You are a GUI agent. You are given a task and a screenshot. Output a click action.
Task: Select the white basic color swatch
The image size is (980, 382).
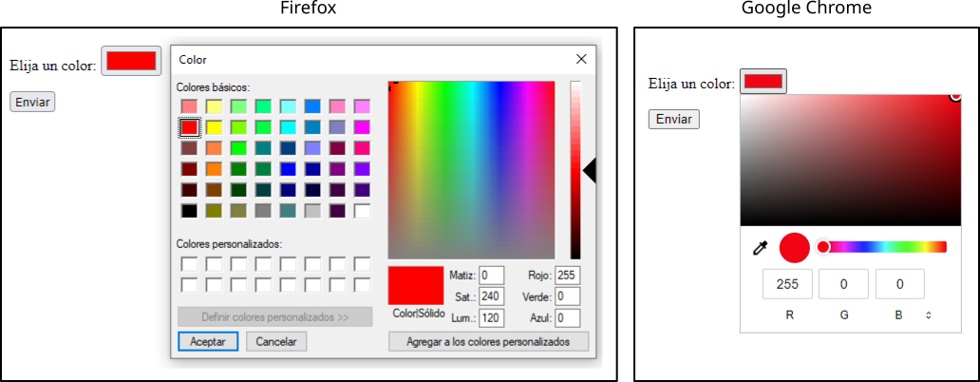point(362,211)
